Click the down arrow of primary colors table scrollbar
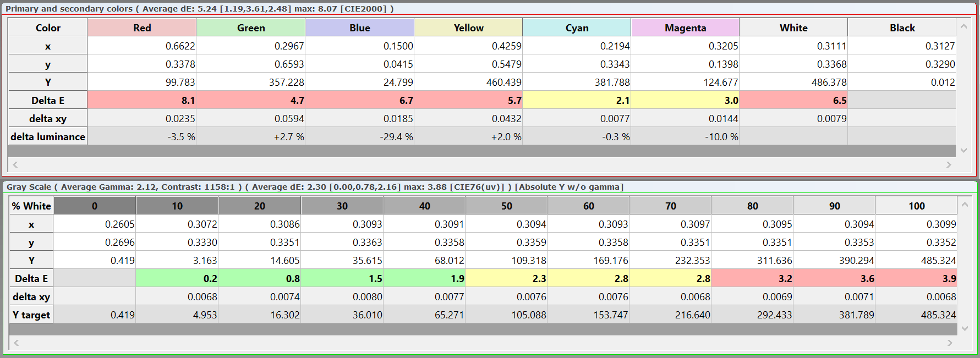980x358 pixels. coord(963,150)
